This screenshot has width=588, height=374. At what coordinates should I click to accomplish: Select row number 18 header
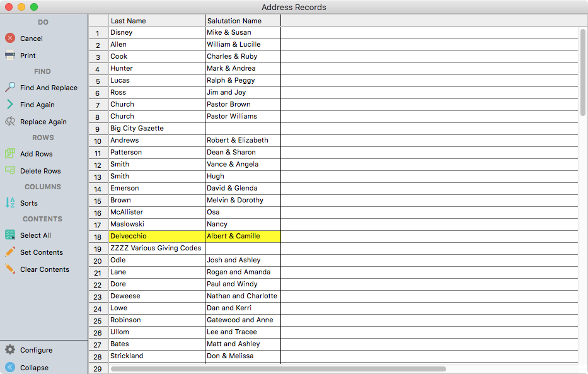(98, 237)
